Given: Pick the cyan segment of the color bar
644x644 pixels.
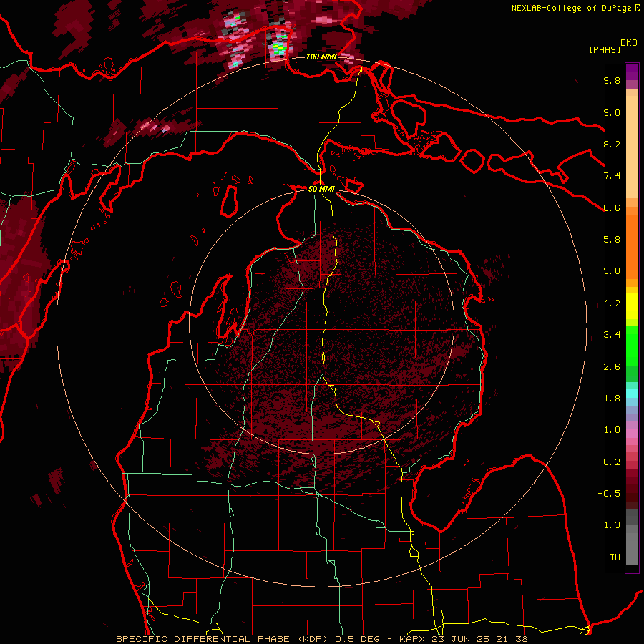Looking at the screenshot, I should [x=632, y=394].
